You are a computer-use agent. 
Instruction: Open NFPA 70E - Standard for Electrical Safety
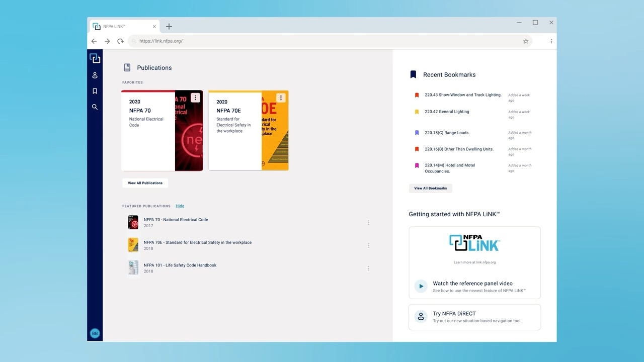pyautogui.click(x=198, y=242)
